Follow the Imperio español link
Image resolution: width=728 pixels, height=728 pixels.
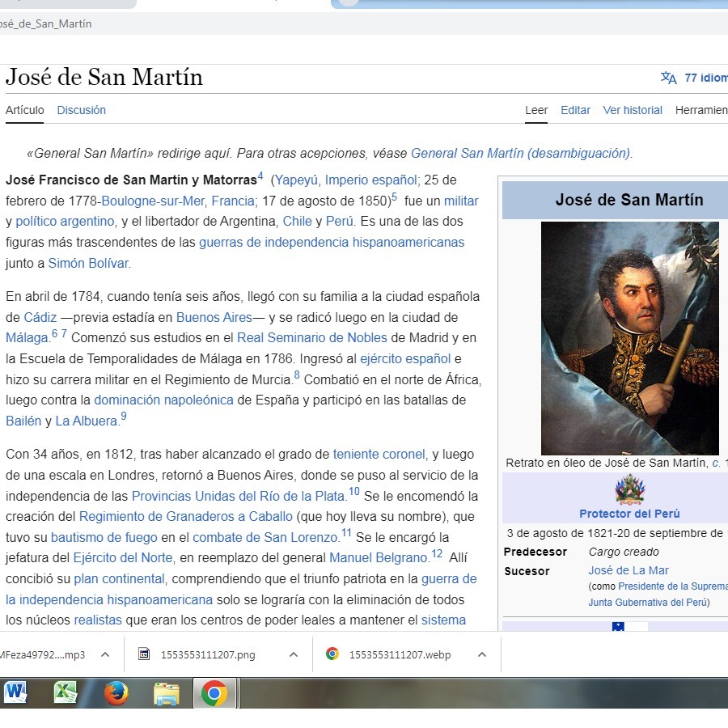(x=370, y=180)
